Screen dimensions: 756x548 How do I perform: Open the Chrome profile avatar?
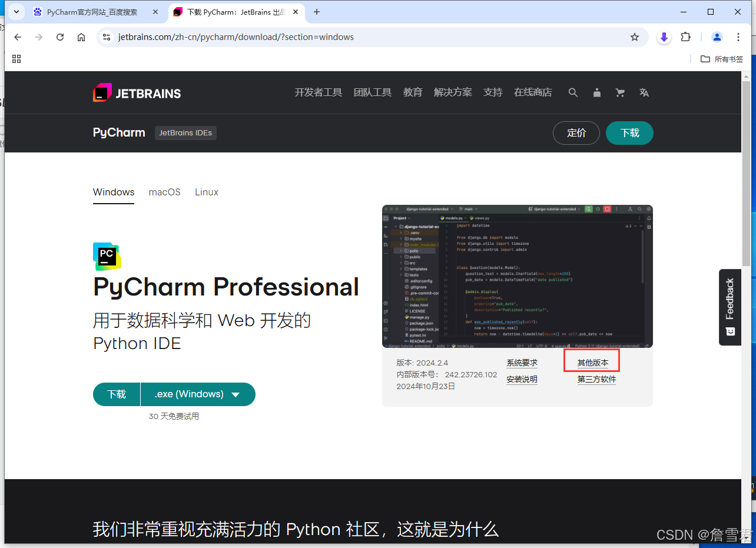pyautogui.click(x=717, y=37)
